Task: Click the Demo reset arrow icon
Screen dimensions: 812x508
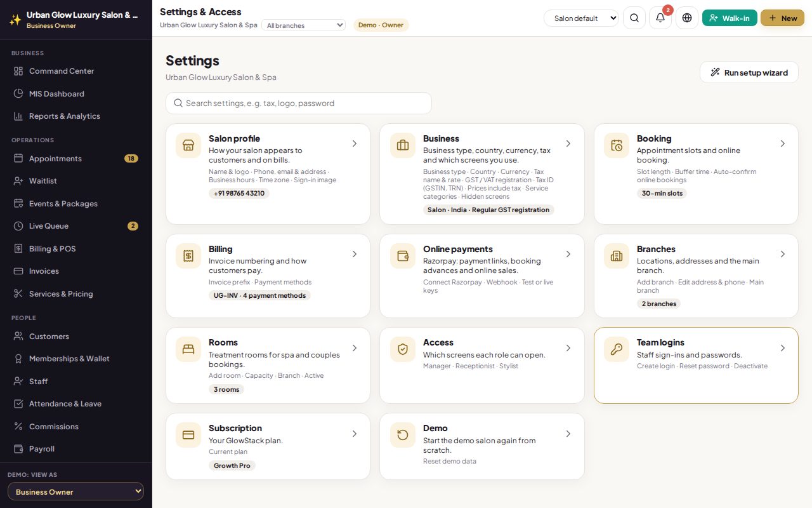Action: pos(403,435)
